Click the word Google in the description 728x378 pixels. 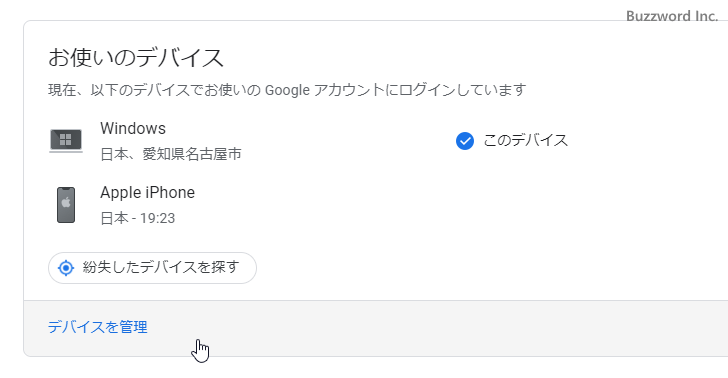tap(287, 90)
